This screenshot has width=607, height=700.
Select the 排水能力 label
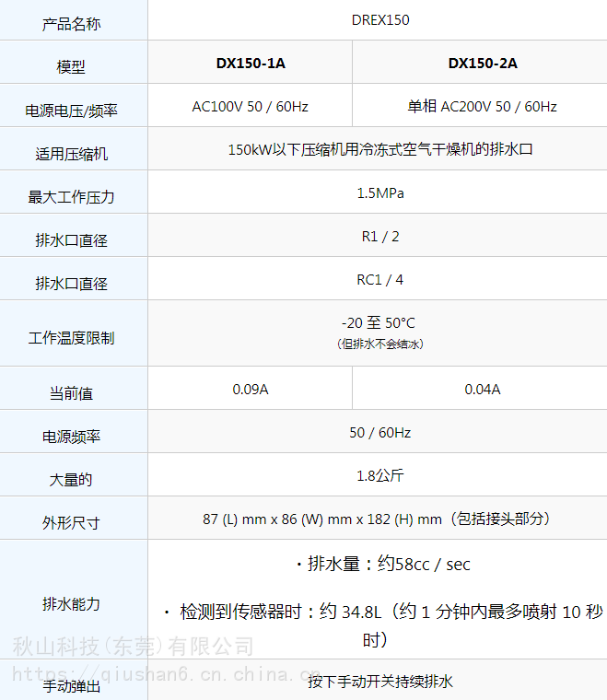pyautogui.click(x=72, y=604)
